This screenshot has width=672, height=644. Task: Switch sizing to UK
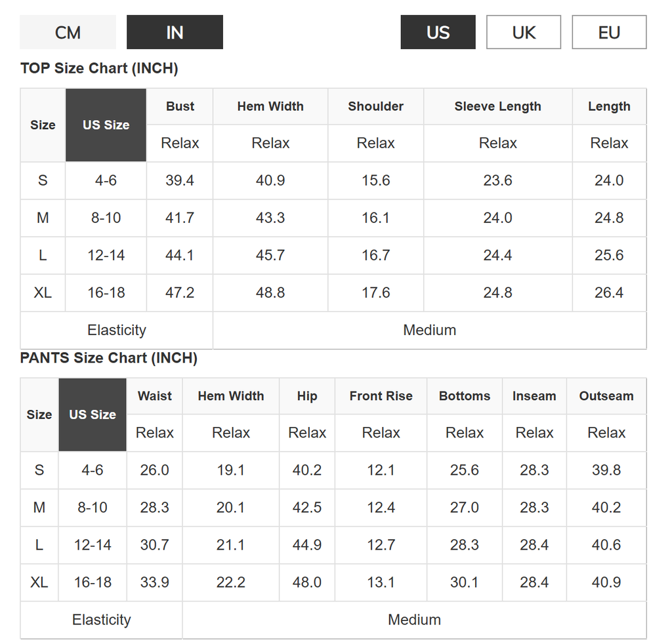(523, 32)
